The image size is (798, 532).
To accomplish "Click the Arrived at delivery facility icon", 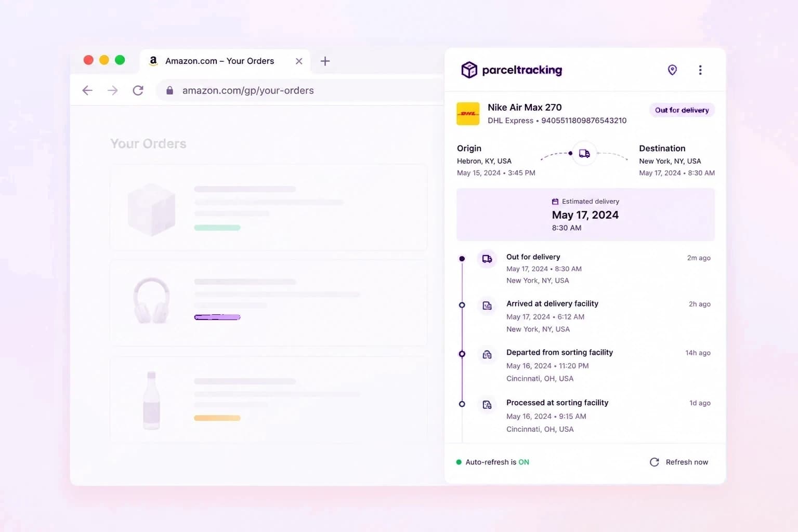I will [x=487, y=305].
